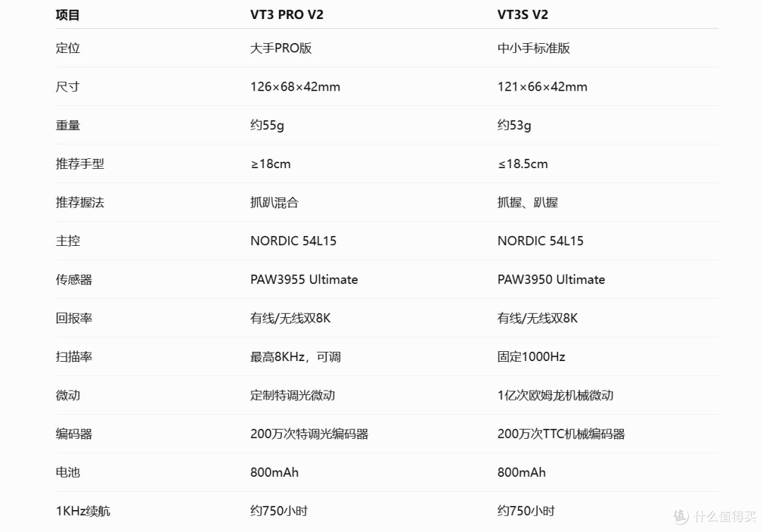Select the 固定1000Hz scan rate cell
The width and height of the screenshot is (763, 532).
pyautogui.click(x=531, y=357)
